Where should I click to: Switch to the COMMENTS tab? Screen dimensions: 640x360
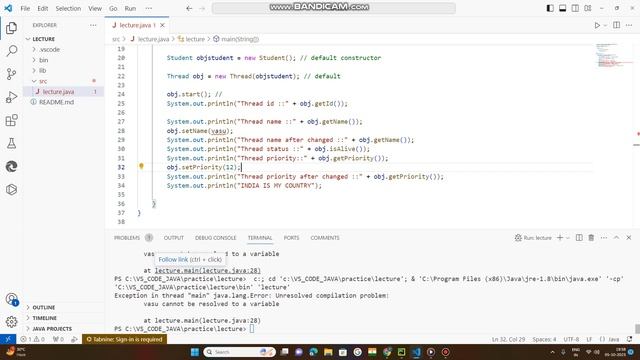click(325, 238)
